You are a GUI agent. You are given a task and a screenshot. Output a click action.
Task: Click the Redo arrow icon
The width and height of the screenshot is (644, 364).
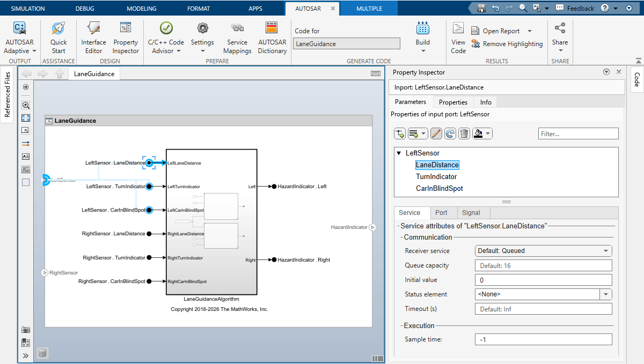(509, 8)
